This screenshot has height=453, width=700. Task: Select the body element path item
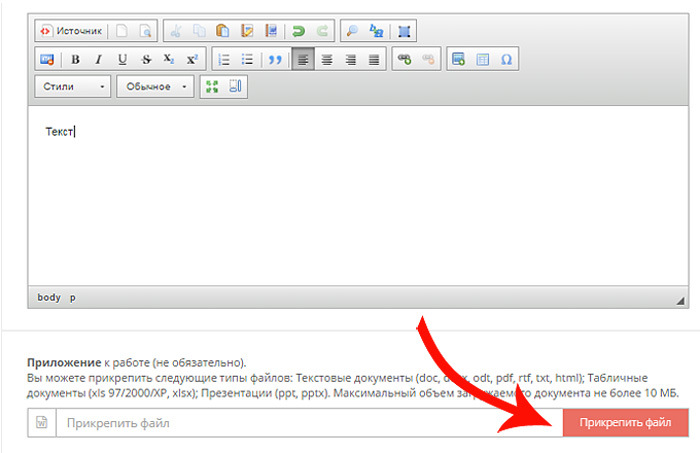pos(49,297)
